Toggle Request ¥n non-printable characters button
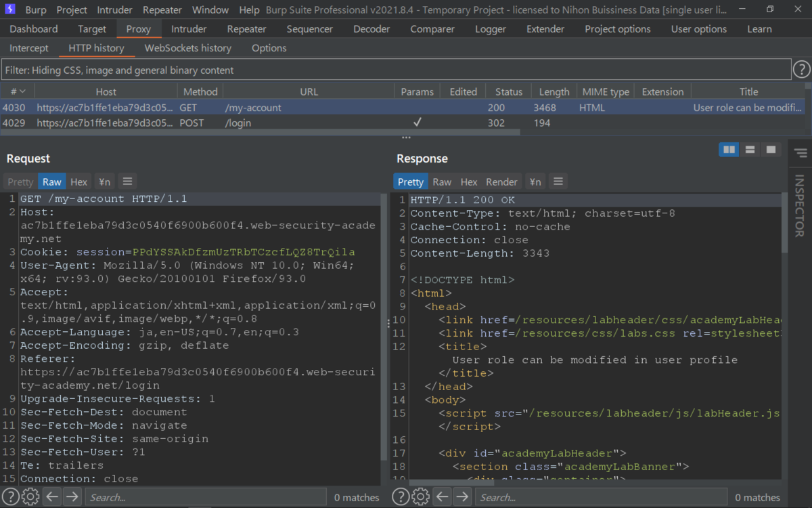Image resolution: width=812 pixels, height=508 pixels. click(x=104, y=182)
